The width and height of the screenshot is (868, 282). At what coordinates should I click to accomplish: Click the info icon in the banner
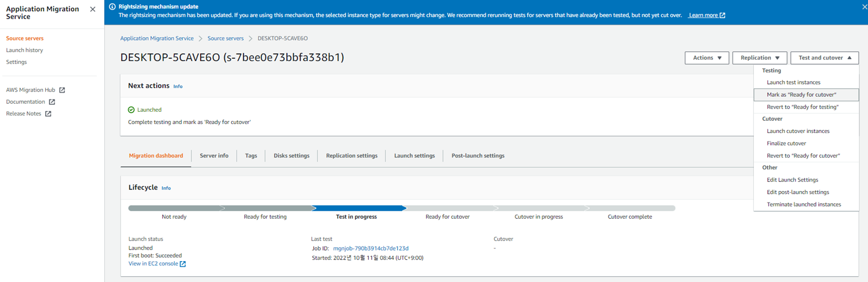112,7
